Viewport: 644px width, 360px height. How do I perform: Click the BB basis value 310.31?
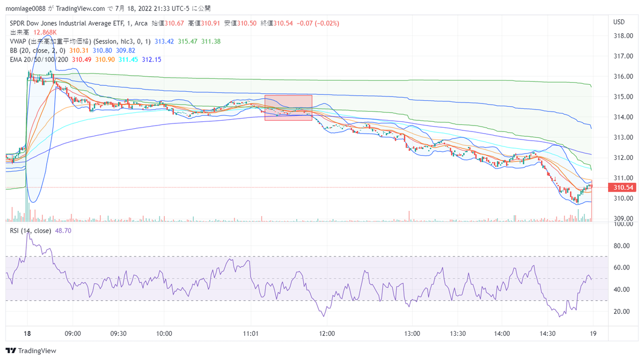pyautogui.click(x=79, y=50)
